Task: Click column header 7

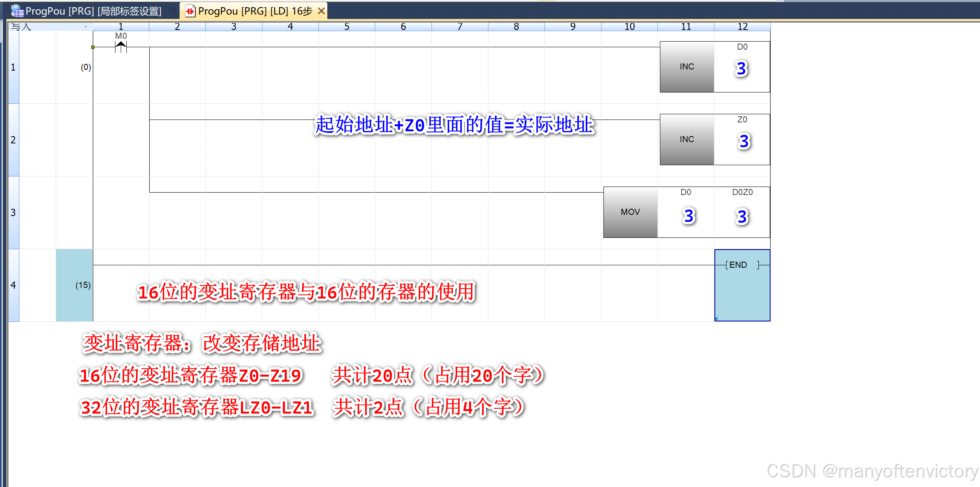Action: (460, 27)
